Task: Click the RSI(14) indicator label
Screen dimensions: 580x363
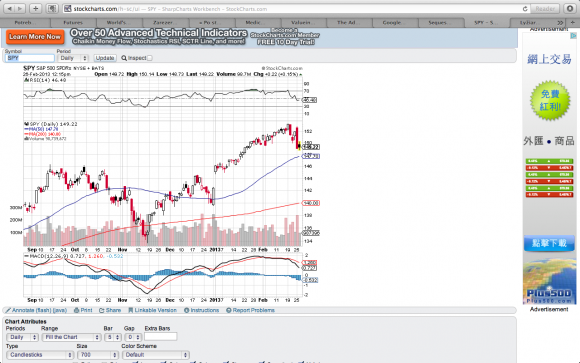Action: 45,80
